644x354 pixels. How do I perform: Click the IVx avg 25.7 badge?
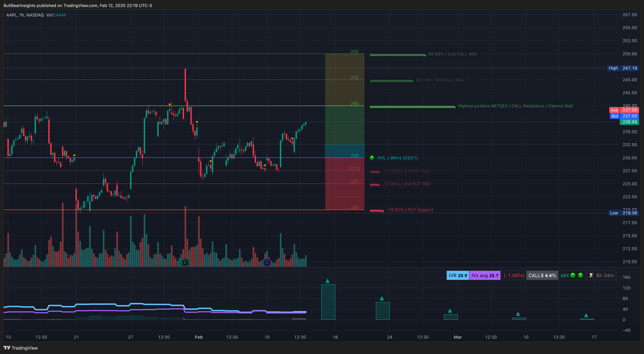[x=485, y=275]
